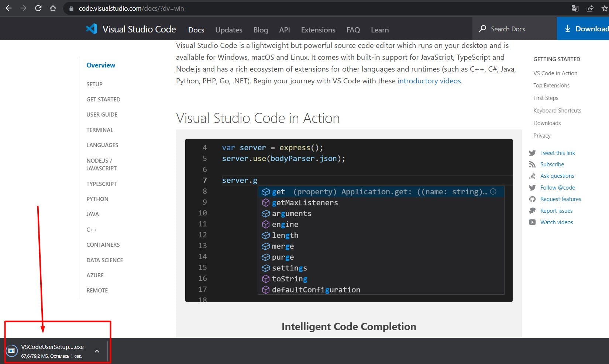Image resolution: width=609 pixels, height=364 pixels.
Task: Go to First Steps section link
Action: pos(546,98)
